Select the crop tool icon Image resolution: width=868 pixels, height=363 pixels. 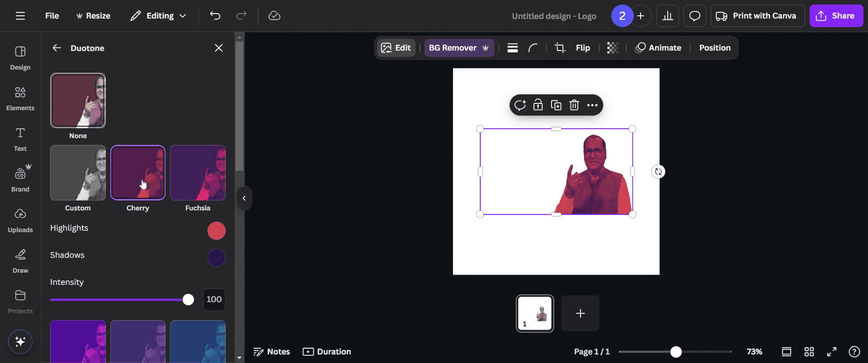560,48
